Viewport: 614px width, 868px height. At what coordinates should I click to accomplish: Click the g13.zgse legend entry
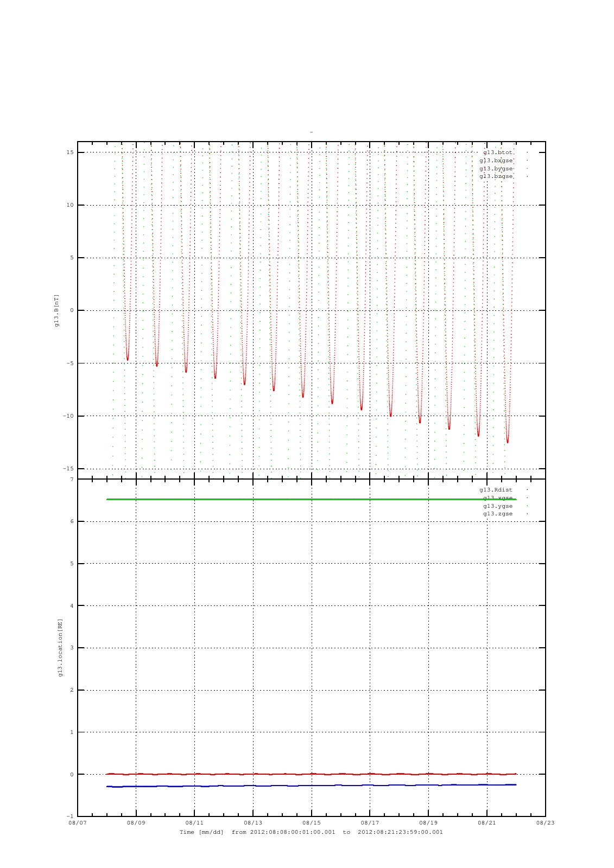[x=498, y=514]
